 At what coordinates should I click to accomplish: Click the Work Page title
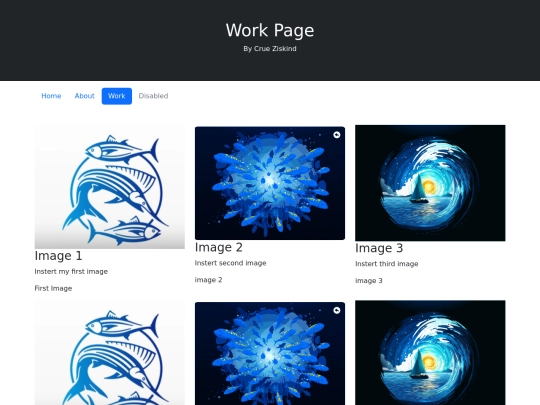(x=270, y=30)
